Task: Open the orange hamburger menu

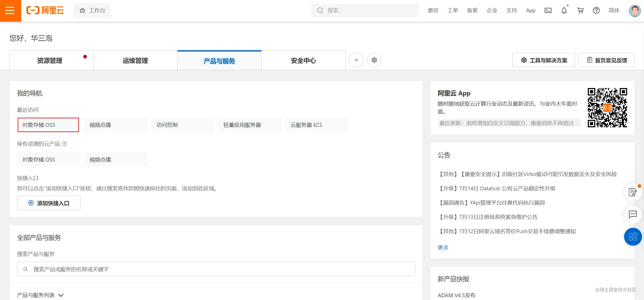Action: click(10, 10)
